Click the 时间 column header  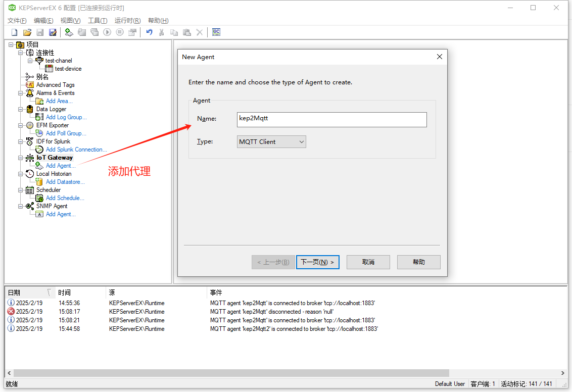tap(80, 292)
